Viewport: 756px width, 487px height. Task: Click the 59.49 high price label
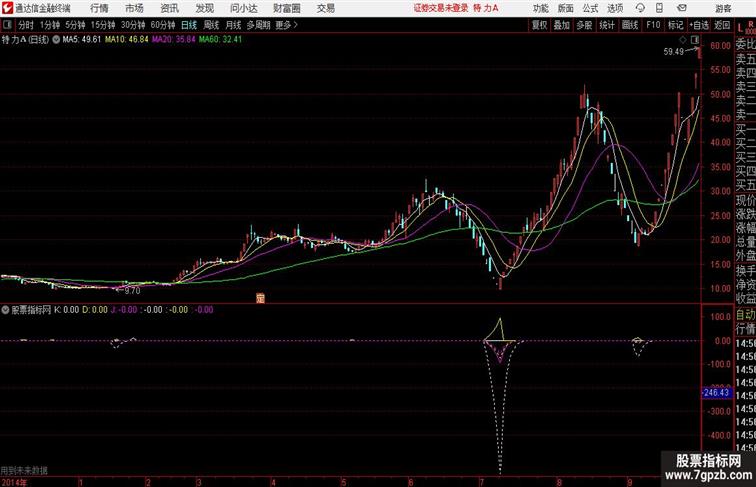(x=674, y=52)
